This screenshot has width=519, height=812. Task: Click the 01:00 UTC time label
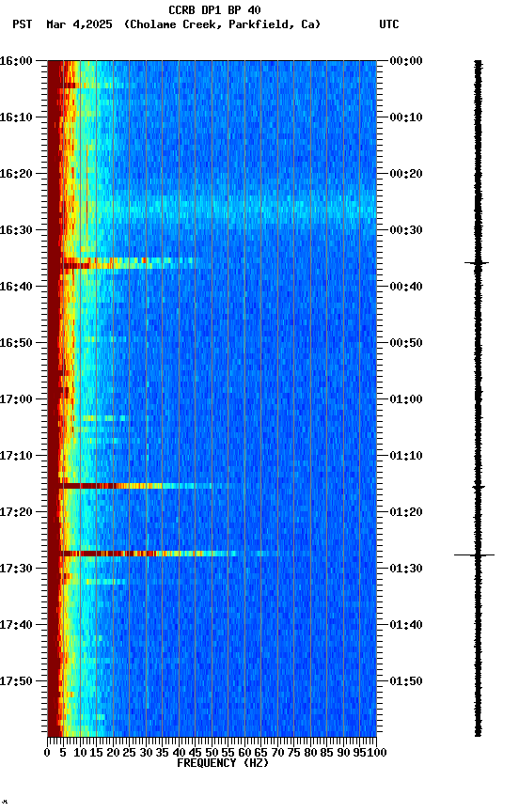pos(406,399)
